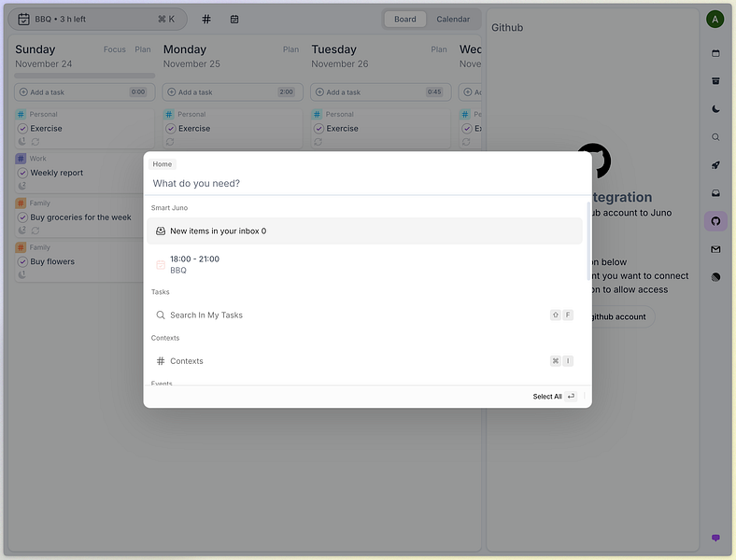Click Family hash tag on Buy groceries
The image size is (736, 560).
21,203
